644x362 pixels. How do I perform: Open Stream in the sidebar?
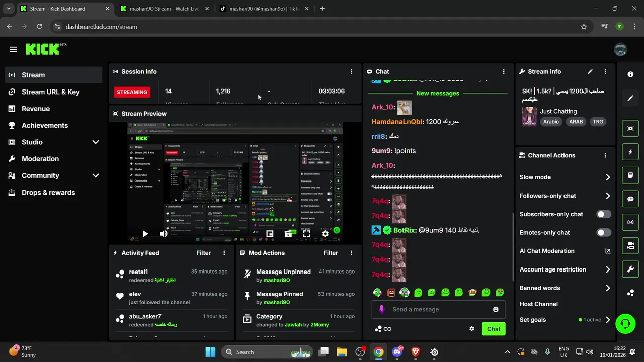54,75
